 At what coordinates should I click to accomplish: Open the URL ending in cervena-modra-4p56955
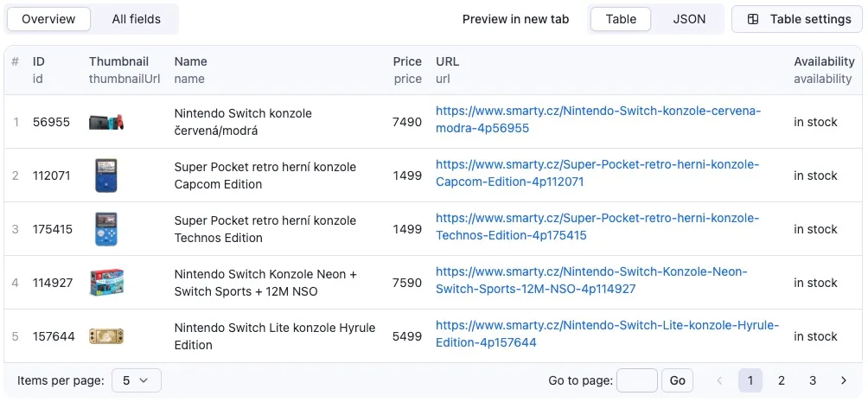[598, 119]
